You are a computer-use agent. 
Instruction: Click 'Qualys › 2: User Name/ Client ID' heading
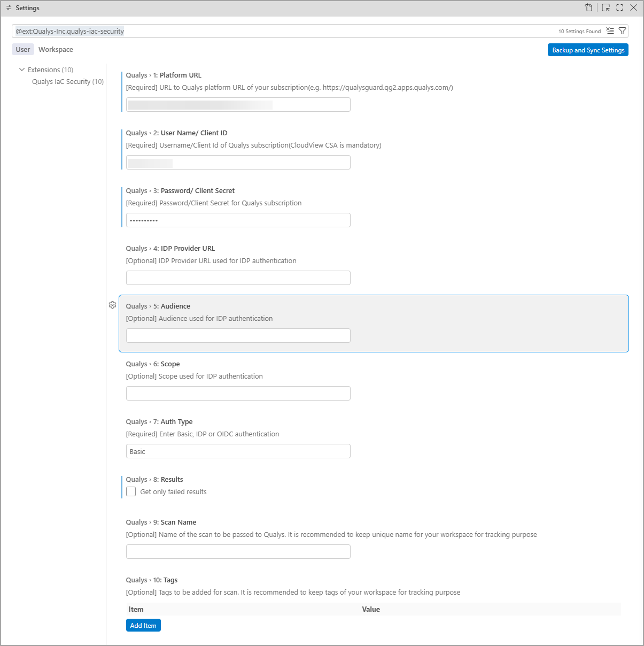[x=176, y=133]
